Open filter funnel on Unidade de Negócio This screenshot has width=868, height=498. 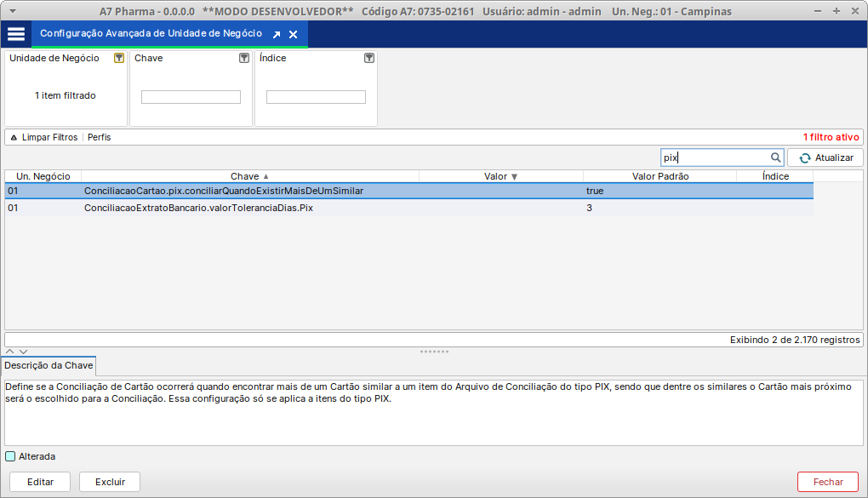point(118,58)
